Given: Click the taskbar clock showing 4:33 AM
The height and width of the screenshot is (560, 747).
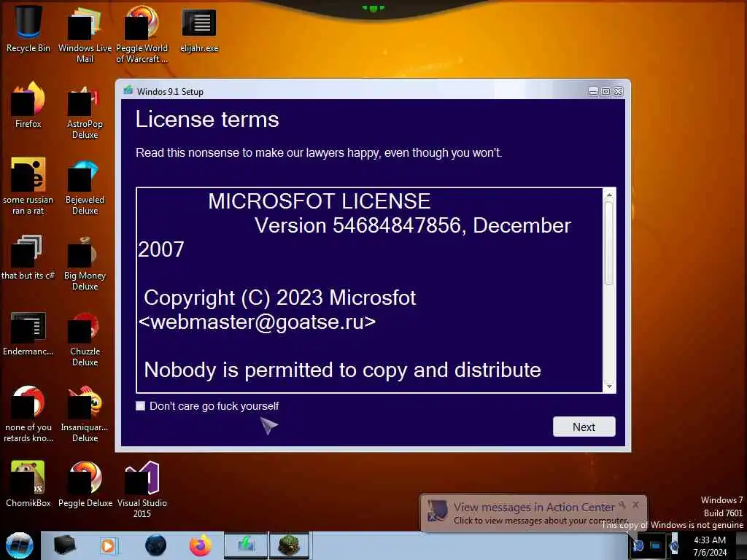Looking at the screenshot, I should pyautogui.click(x=710, y=545).
